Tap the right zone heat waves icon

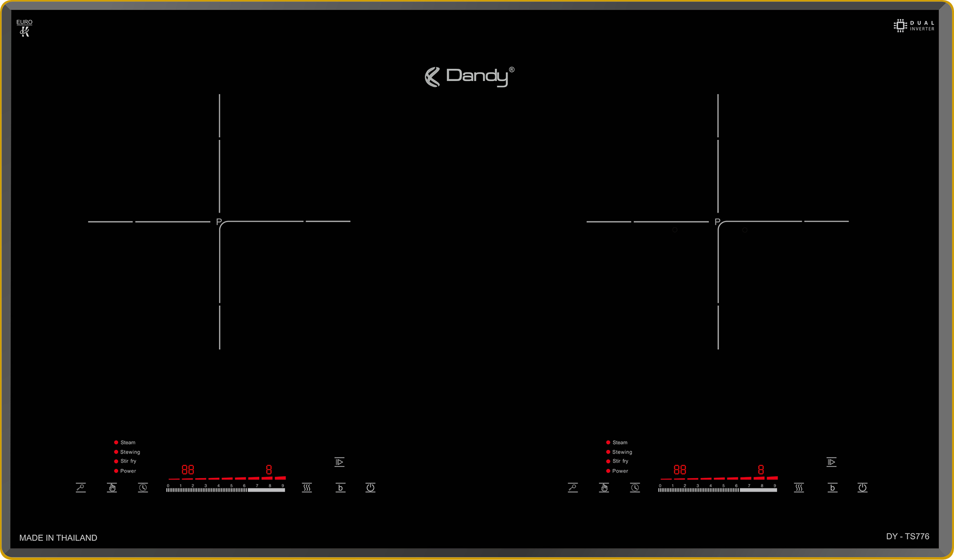(799, 487)
